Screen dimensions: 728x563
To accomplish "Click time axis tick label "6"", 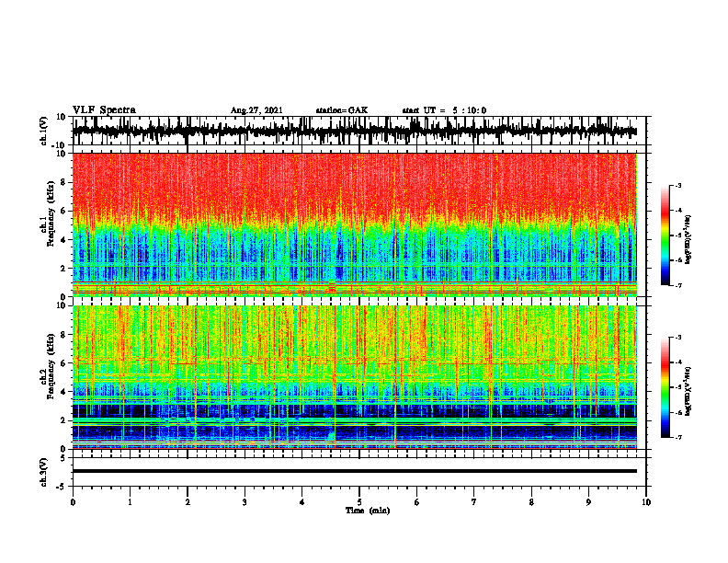I will click(417, 502).
